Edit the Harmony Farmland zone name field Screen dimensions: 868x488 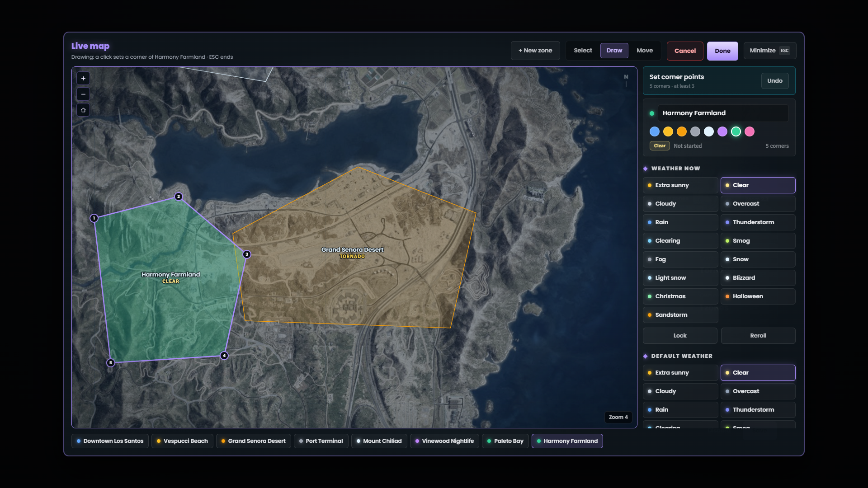pos(722,113)
